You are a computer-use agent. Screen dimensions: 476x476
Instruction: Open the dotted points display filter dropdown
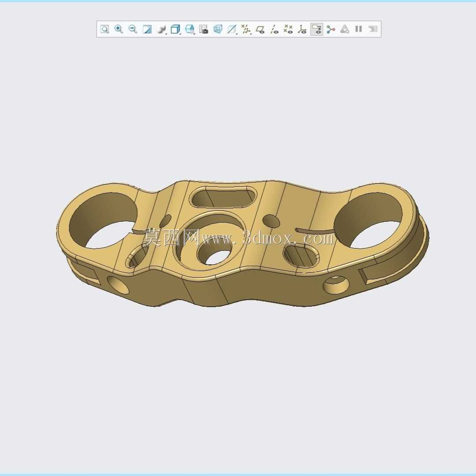tap(246, 29)
